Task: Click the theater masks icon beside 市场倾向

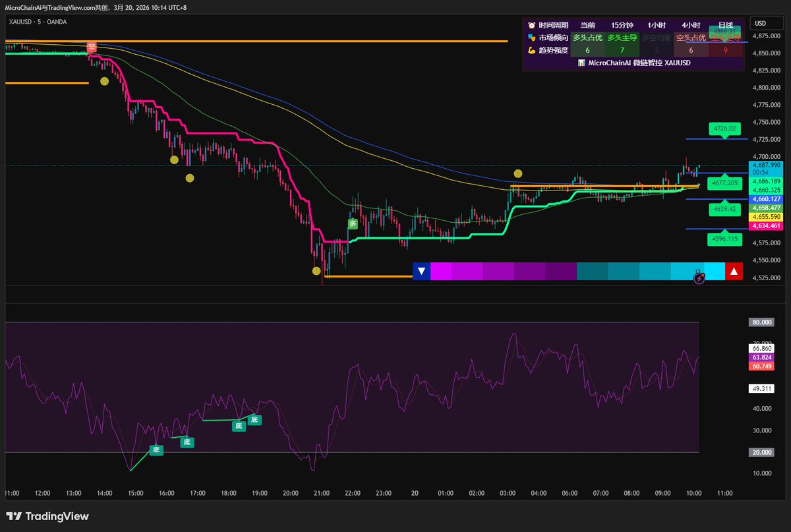Action: [531, 38]
